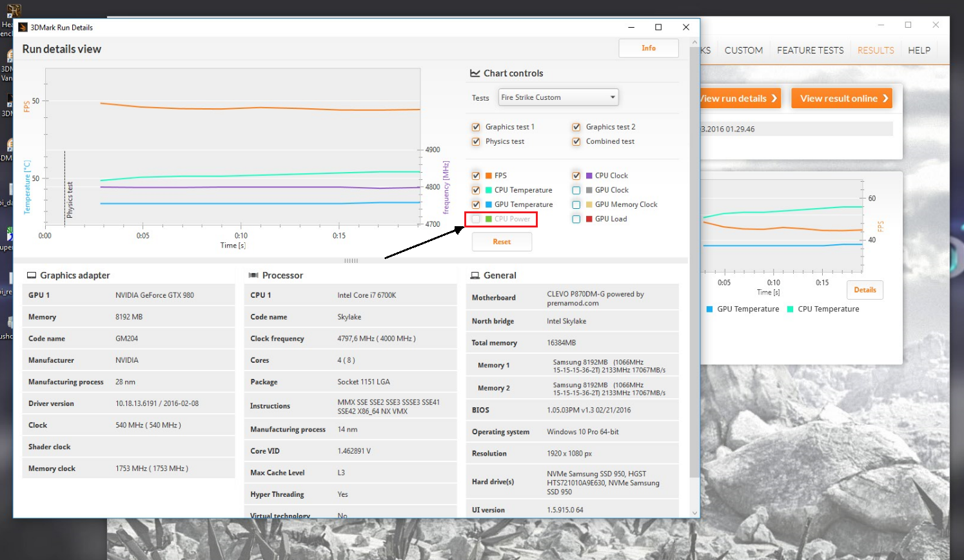Toggle the GPU Temperature checkbox
964x560 pixels.
point(476,204)
